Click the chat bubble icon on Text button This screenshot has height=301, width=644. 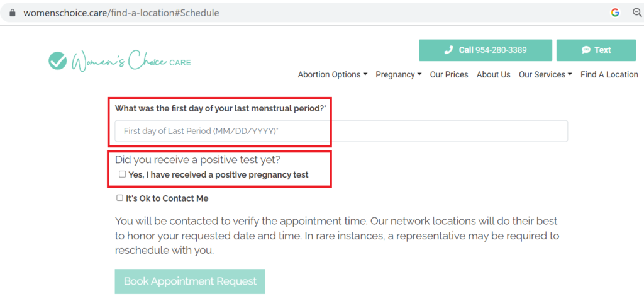pyautogui.click(x=586, y=50)
